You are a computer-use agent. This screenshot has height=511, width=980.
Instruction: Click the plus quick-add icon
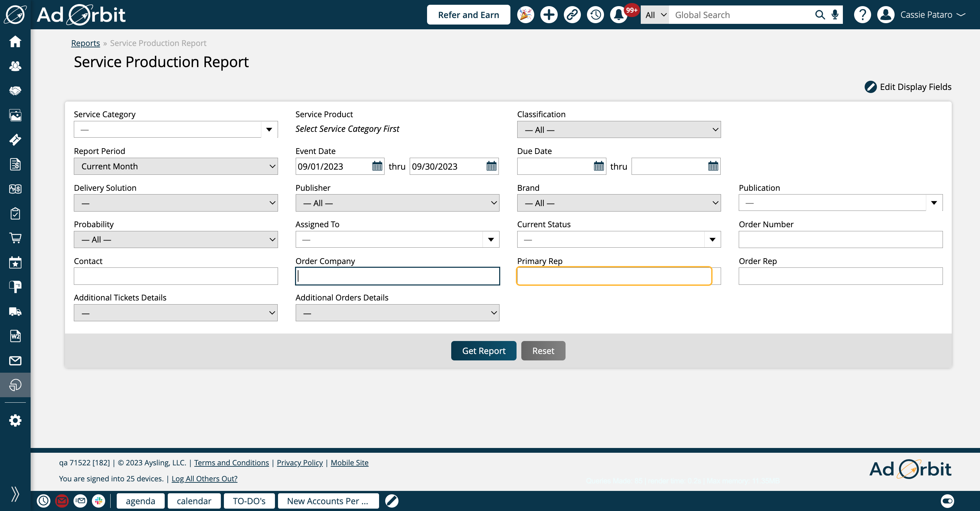(x=549, y=15)
